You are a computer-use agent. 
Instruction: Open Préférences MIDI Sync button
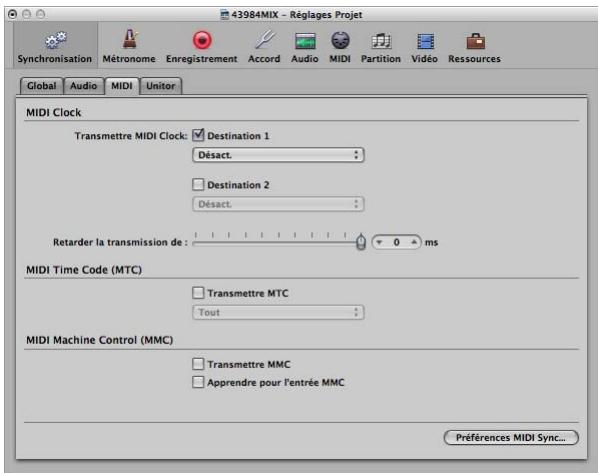[511, 438]
